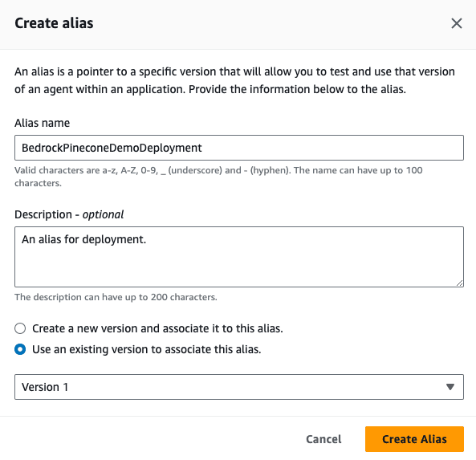Place cursor in 'An alias for deployment.' text
476x460 pixels.
[x=83, y=239]
